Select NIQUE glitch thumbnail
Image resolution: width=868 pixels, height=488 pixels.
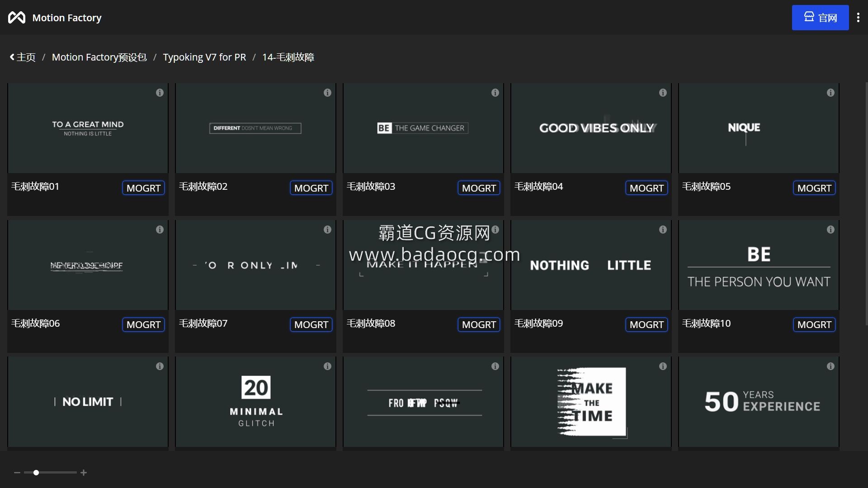(759, 128)
